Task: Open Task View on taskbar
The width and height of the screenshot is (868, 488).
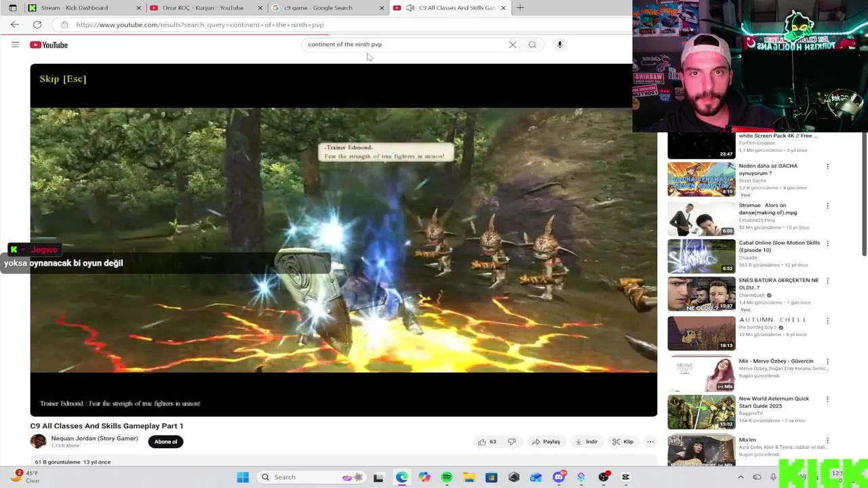Action: [x=378, y=477]
